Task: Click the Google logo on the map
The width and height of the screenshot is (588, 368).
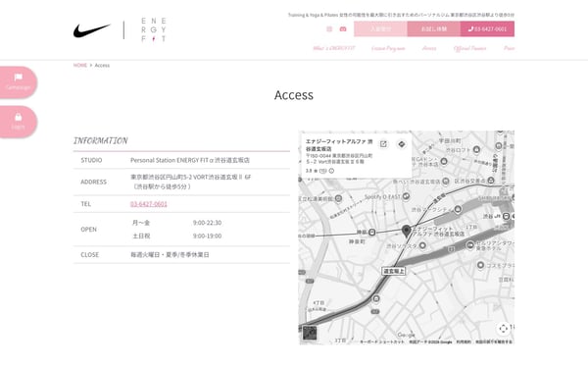Action: tap(406, 335)
